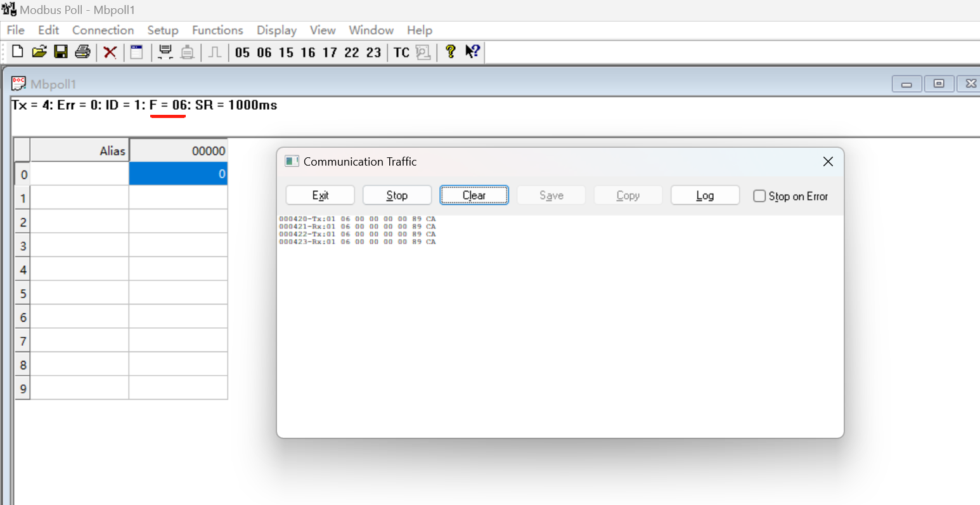Click the pulse waveform toolbar icon
The image size is (980, 505).
(x=215, y=52)
